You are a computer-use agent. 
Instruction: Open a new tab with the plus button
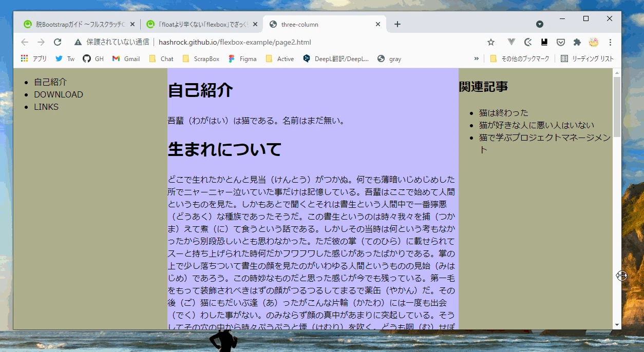[x=397, y=24]
